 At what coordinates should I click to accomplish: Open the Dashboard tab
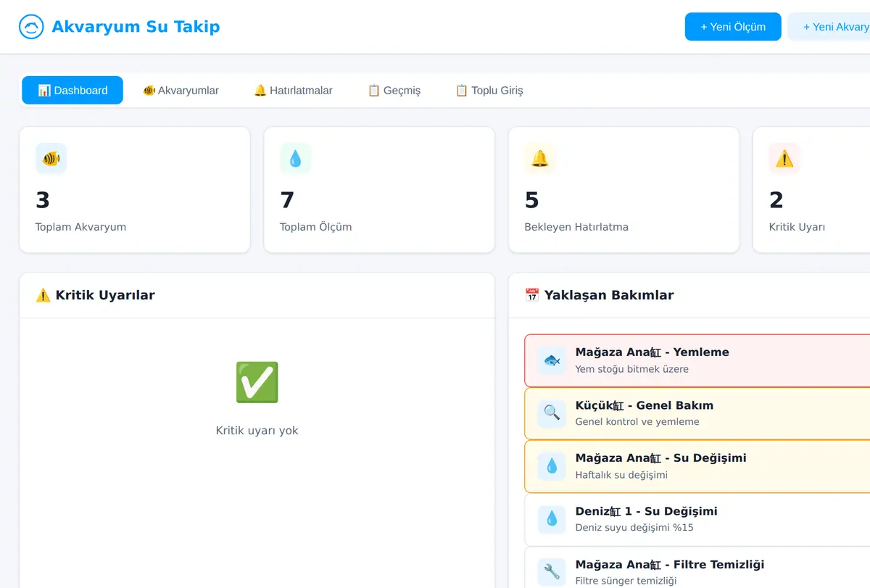click(72, 91)
